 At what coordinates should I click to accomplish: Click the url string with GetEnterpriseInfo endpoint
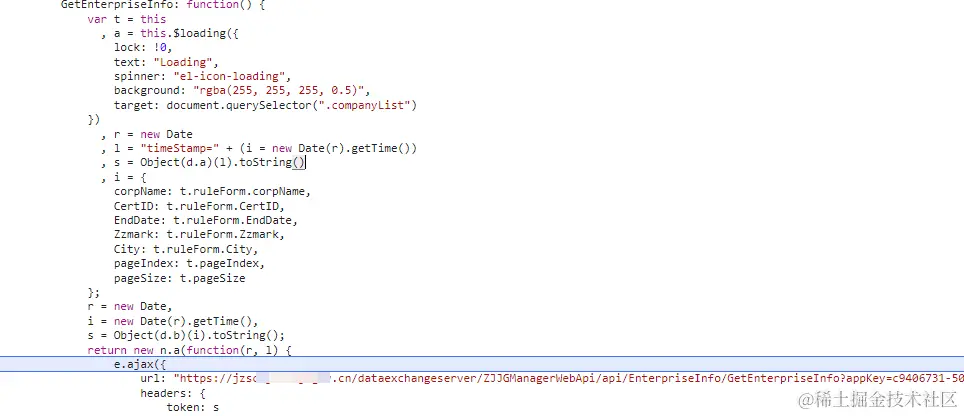[569, 379]
